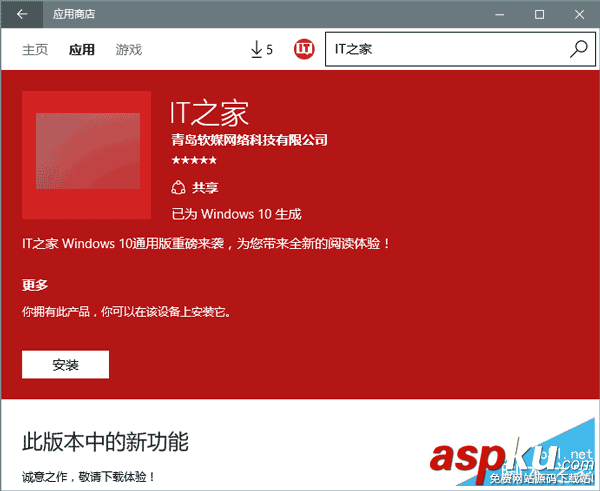
Task: Click the 此版本中的新功能 heading
Action: pos(105,442)
